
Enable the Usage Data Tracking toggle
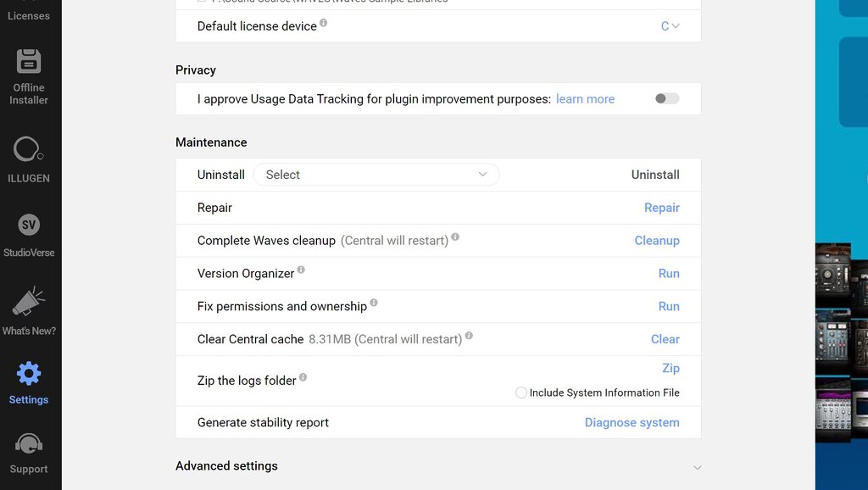667,99
